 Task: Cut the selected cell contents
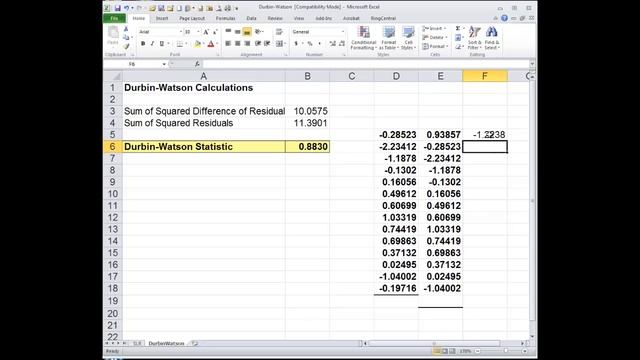[x=126, y=29]
